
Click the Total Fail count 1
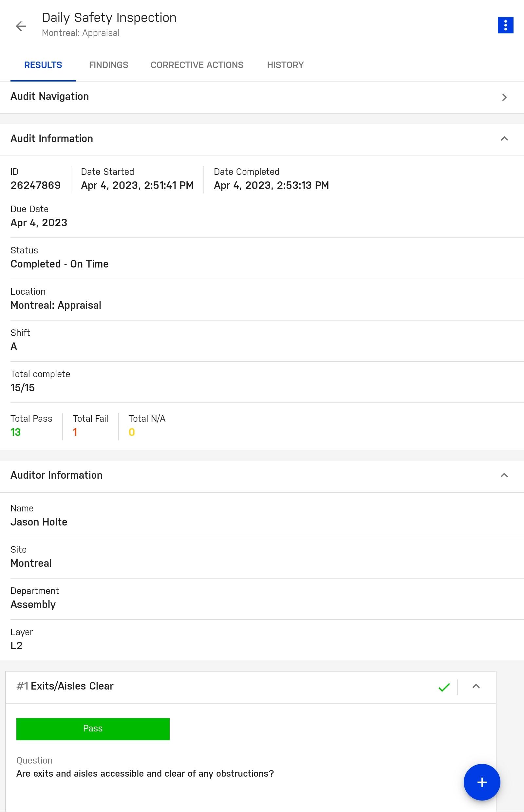[75, 432]
